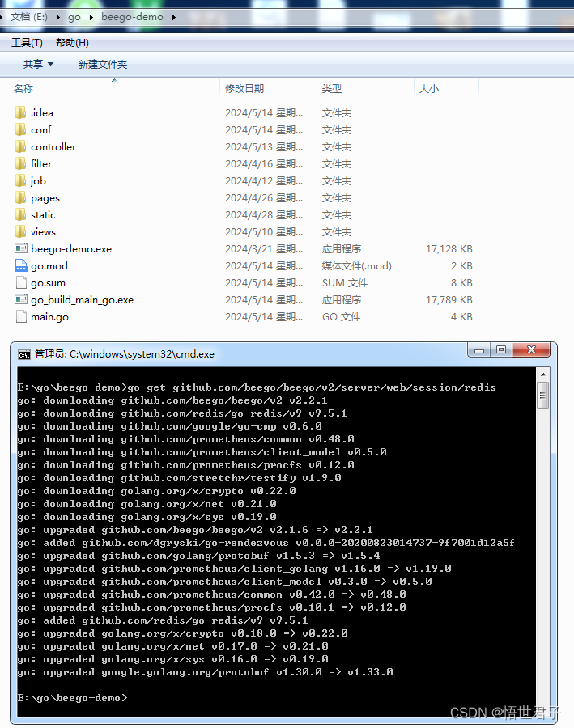Select the controller folder icon
Viewport: 574px width, 728px height.
(20, 146)
